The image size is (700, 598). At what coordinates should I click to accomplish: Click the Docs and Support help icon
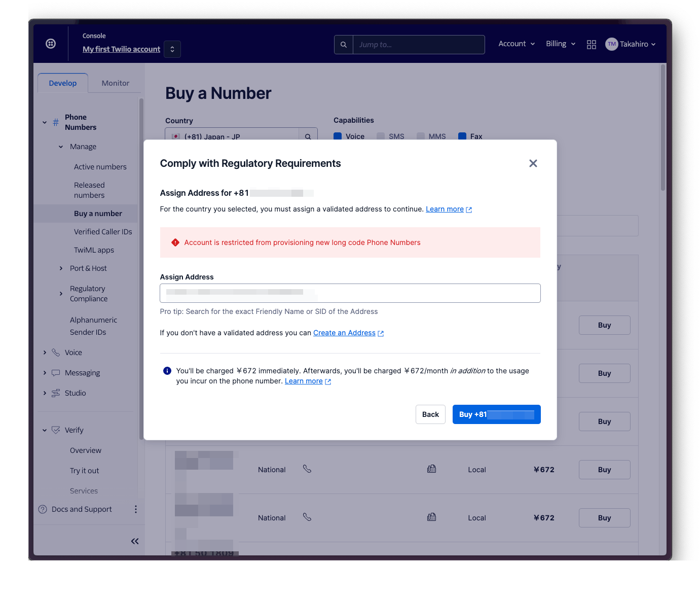43,509
